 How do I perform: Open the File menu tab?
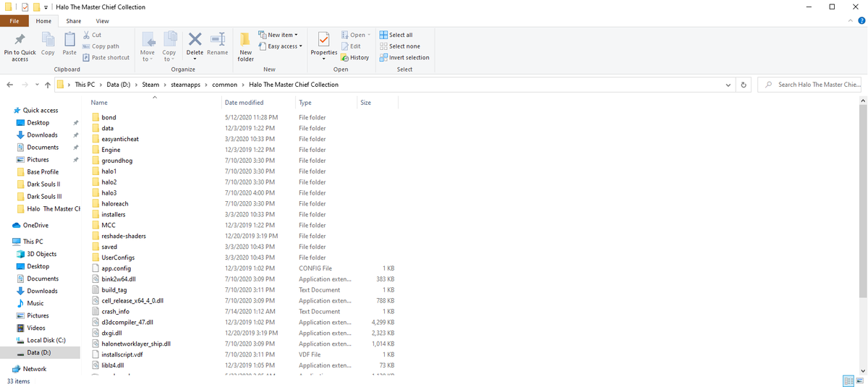[x=14, y=21]
